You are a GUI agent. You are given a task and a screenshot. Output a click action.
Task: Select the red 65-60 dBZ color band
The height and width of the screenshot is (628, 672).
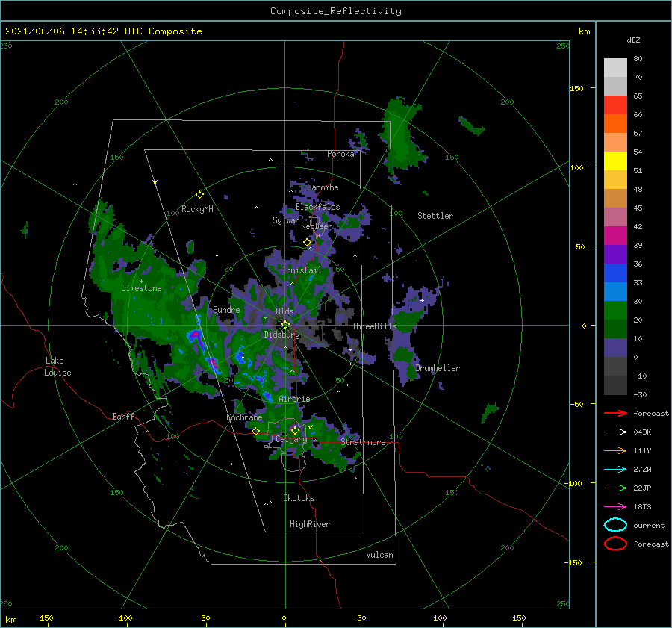pyautogui.click(x=615, y=105)
